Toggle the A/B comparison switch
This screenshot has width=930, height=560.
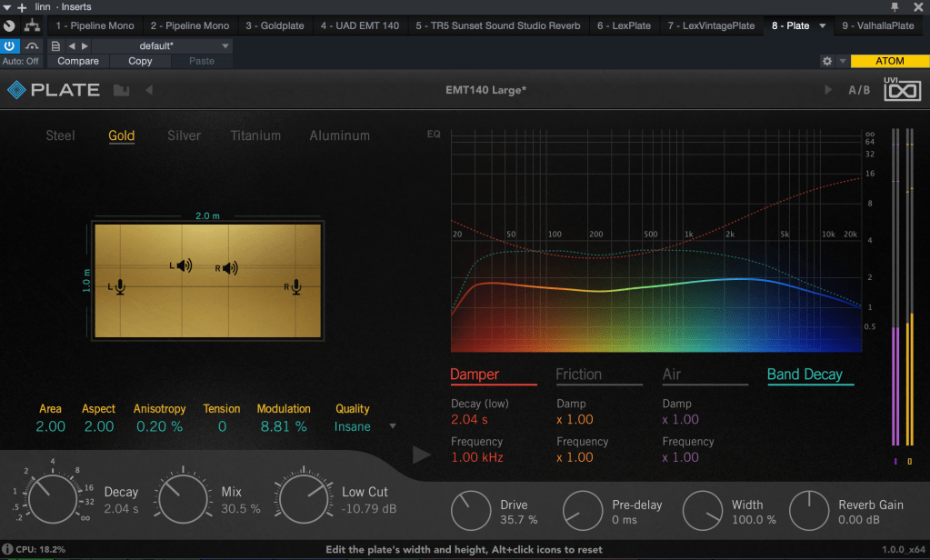tap(859, 90)
